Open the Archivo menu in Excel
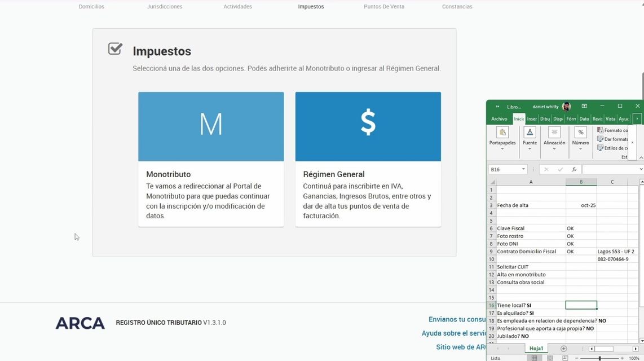Screen dimensions: 644x361 (x=499, y=119)
